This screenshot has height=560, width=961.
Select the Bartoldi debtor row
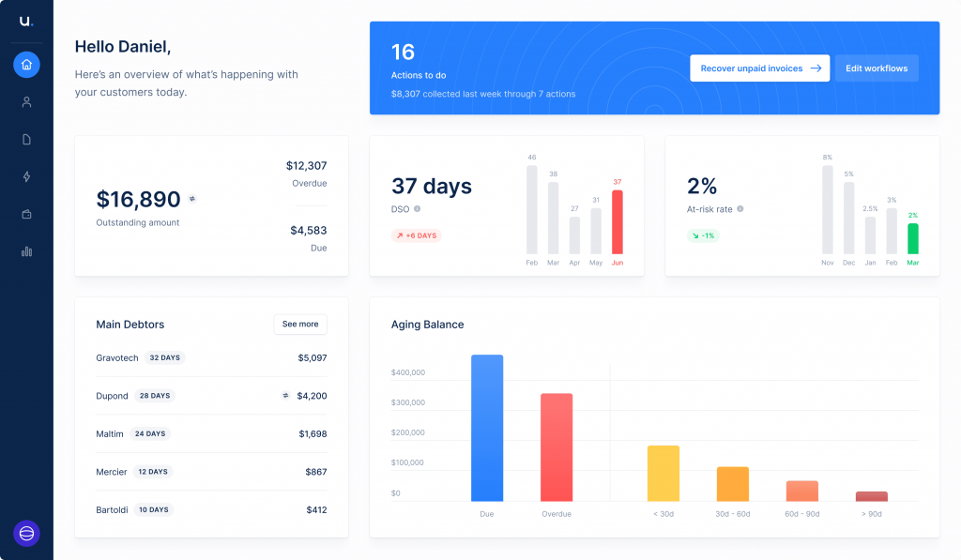(211, 509)
